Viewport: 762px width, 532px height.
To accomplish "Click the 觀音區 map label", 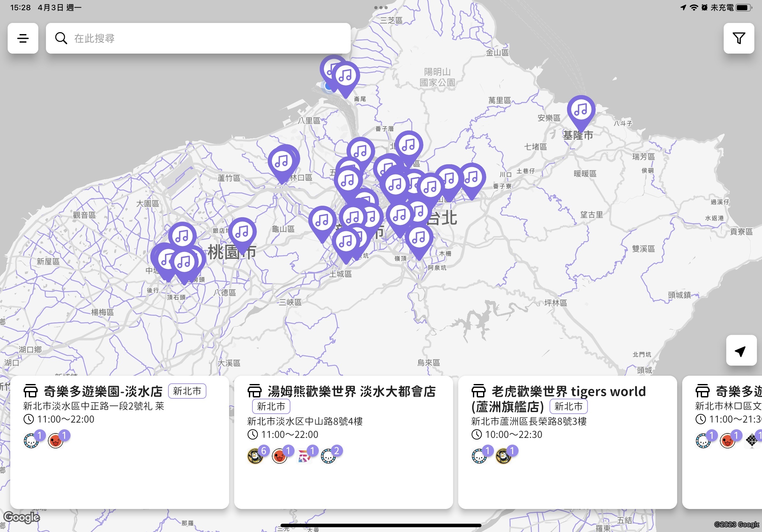I will point(84,215).
